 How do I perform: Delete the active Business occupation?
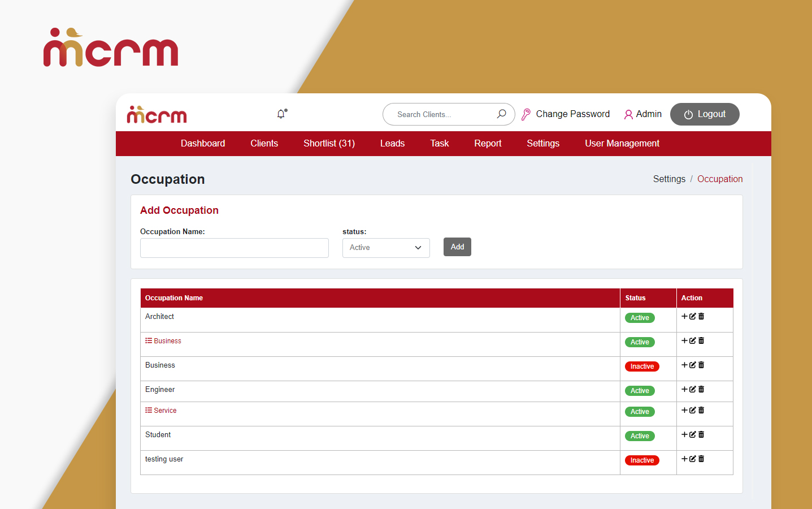[x=701, y=340]
